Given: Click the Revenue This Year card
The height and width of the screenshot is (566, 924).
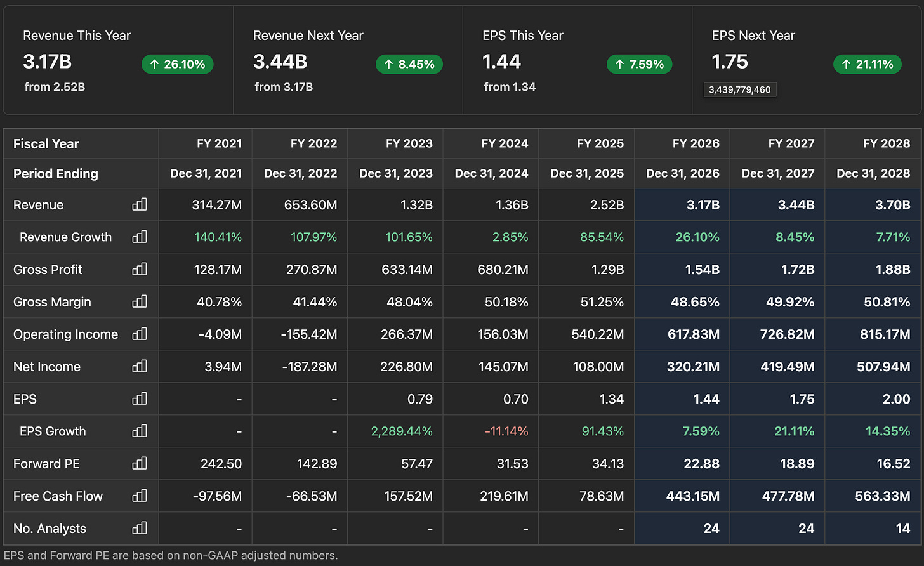Looking at the screenshot, I should pyautogui.click(x=119, y=61).
